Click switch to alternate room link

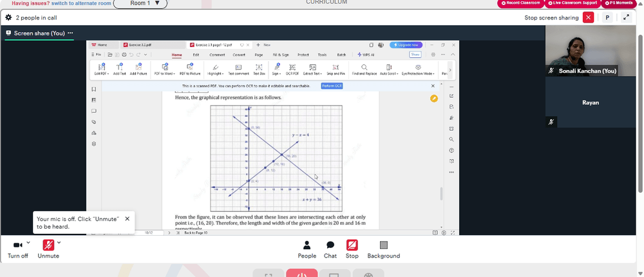[81, 3]
